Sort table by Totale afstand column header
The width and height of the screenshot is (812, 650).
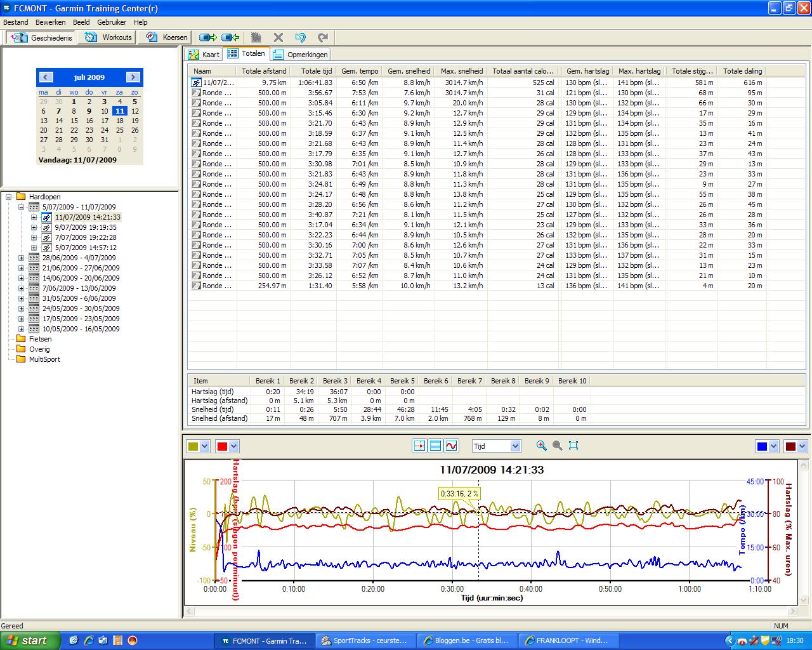(x=264, y=71)
